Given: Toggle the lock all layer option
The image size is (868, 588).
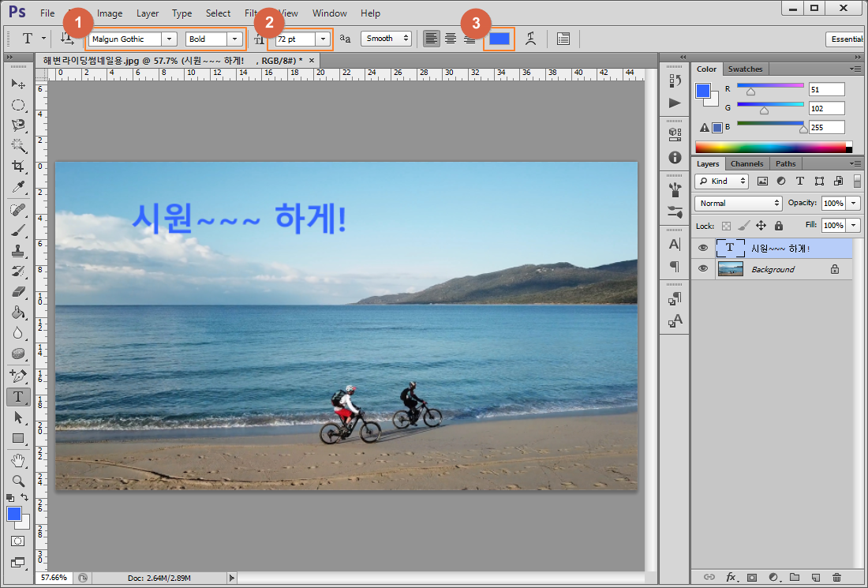Looking at the screenshot, I should 778,226.
